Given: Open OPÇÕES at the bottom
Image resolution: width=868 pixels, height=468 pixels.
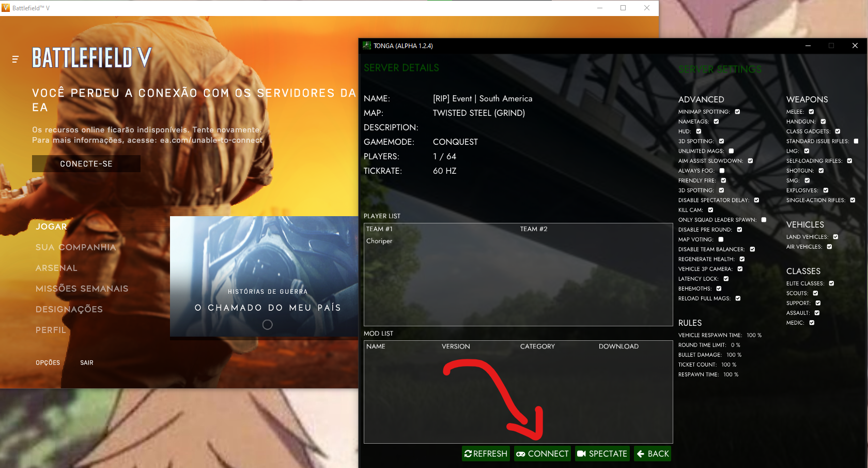Looking at the screenshot, I should [x=48, y=363].
